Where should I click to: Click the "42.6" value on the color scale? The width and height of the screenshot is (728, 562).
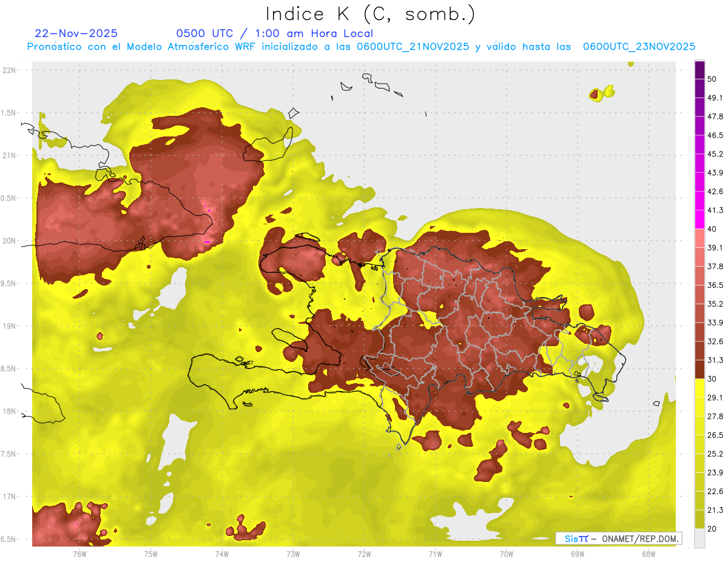(715, 192)
